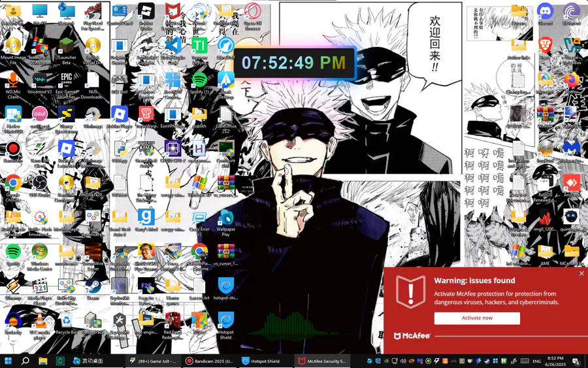The height and width of the screenshot is (368, 588).
Task: Open the Steam desktop shortcut
Action: pos(93,289)
